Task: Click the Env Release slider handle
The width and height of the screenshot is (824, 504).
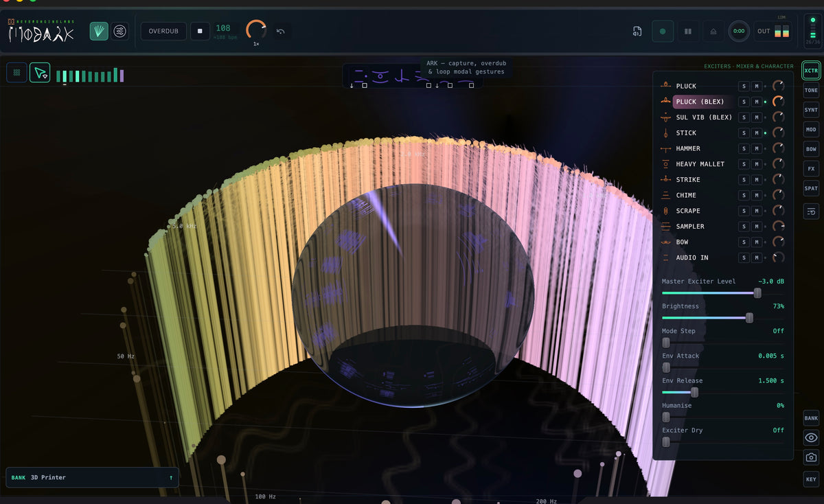Action: 694,392
